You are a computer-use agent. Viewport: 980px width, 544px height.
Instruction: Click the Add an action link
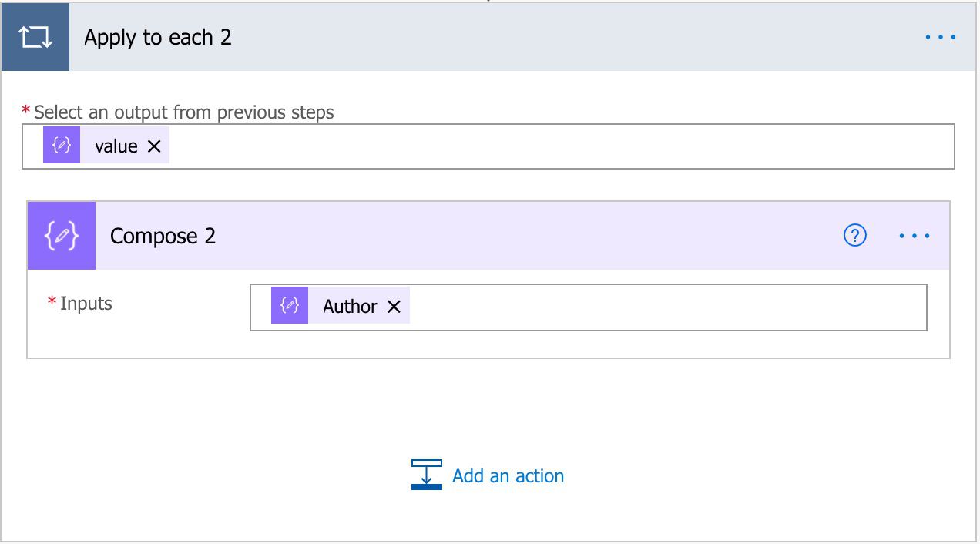pyautogui.click(x=508, y=475)
